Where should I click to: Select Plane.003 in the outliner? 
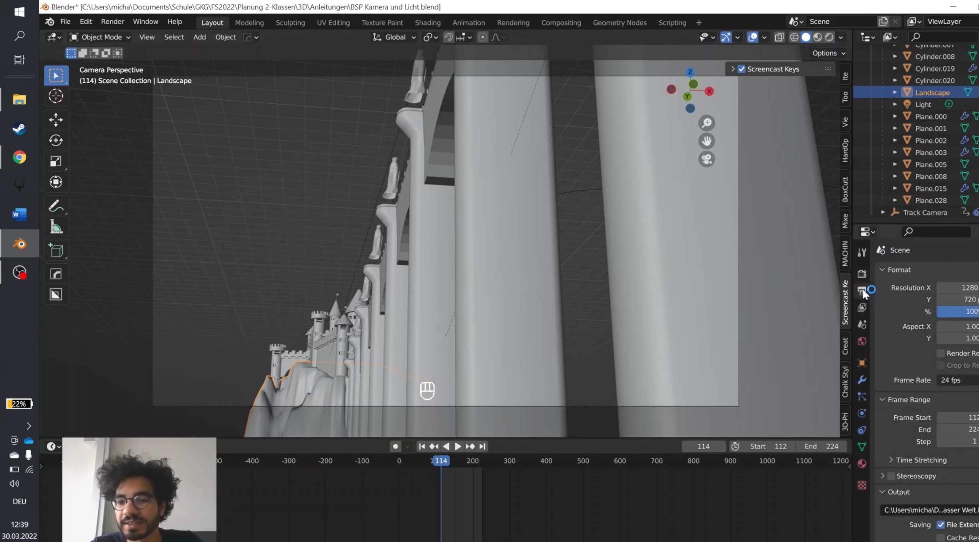(931, 152)
